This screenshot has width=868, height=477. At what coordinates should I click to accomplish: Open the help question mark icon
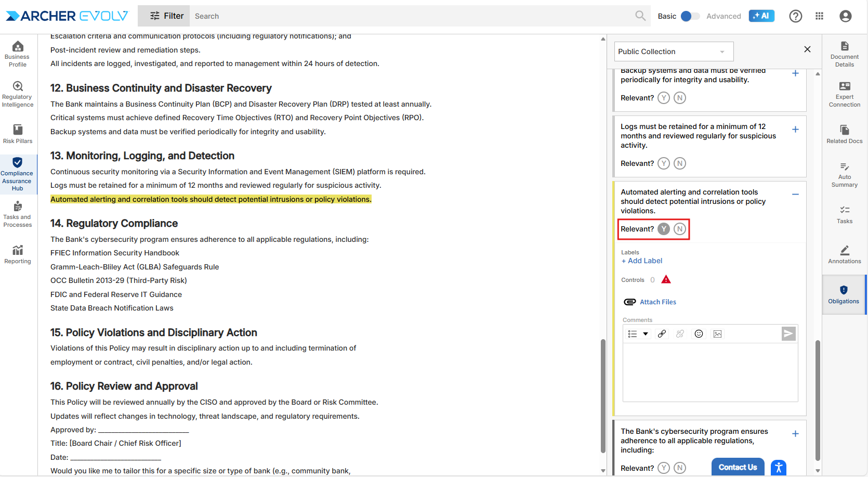[795, 16]
